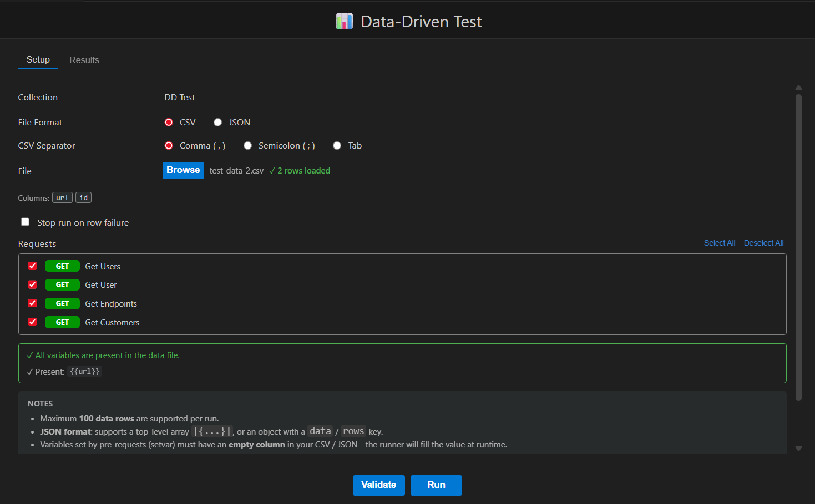Click the Get User request name
Image resolution: width=815 pixels, height=504 pixels.
[101, 285]
